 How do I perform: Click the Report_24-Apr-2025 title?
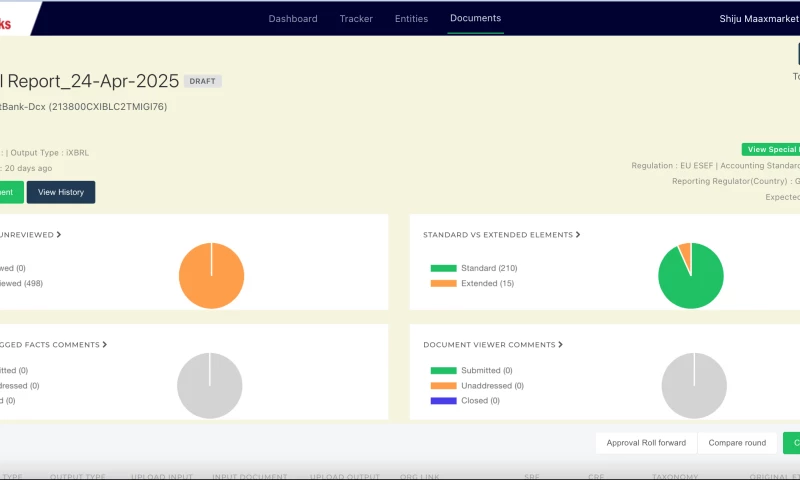(93, 81)
